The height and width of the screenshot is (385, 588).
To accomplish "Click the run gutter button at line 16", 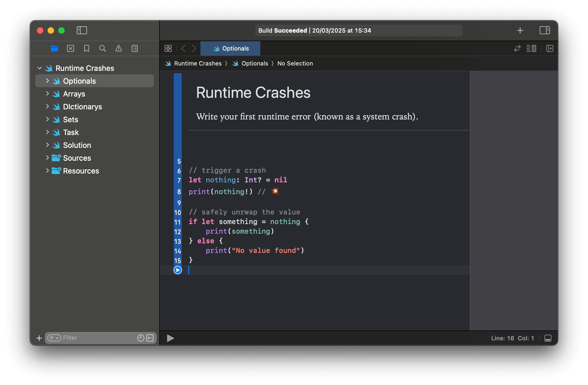I will click(177, 270).
